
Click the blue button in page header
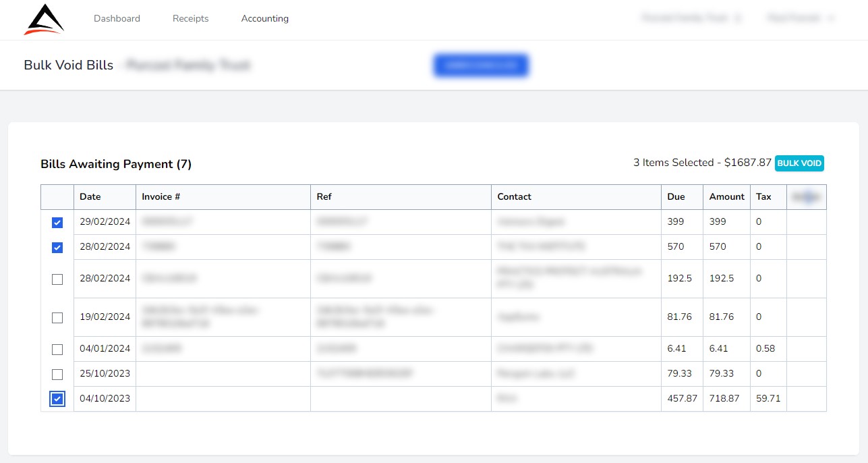[480, 65]
